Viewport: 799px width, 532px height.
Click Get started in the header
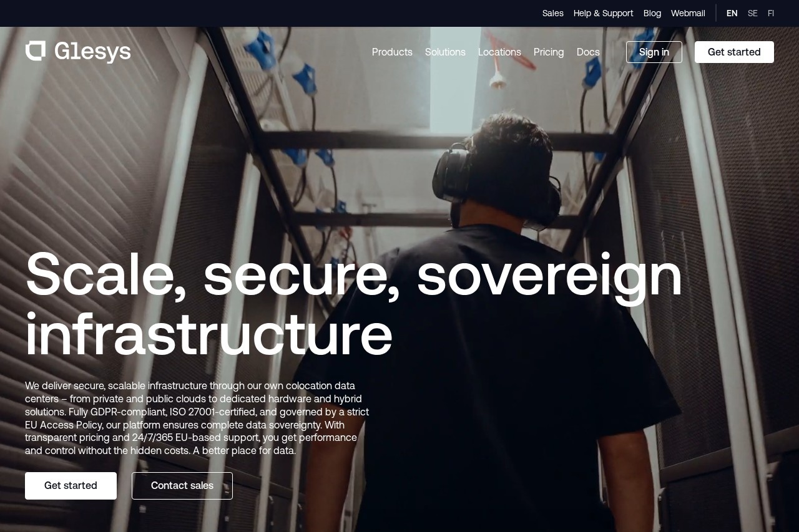(734, 52)
